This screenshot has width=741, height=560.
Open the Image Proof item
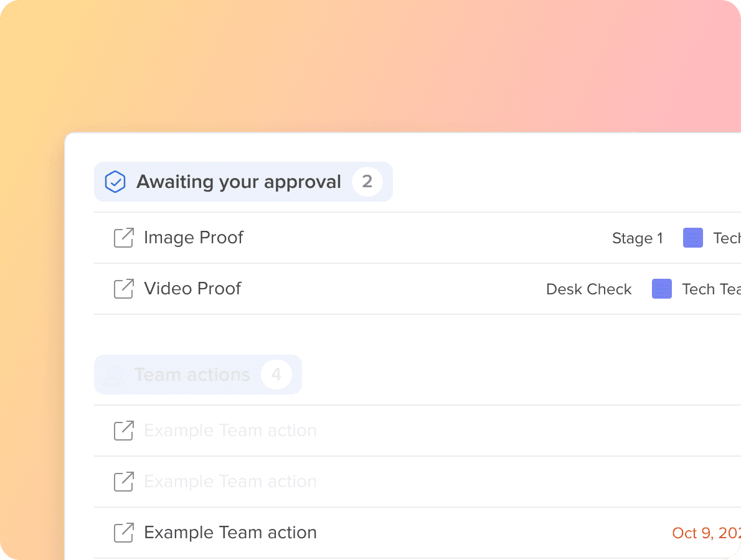pos(194,238)
